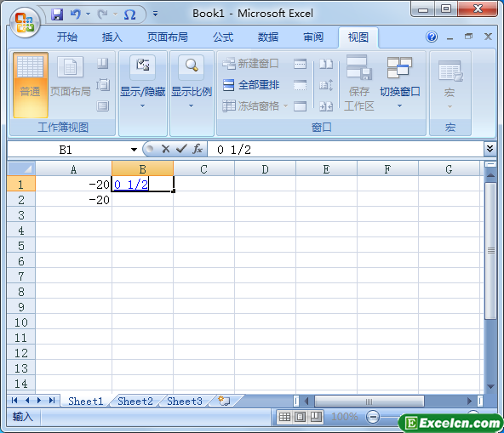This screenshot has width=504, height=433.
Task: Cancel entry with the X button
Action: click(165, 149)
